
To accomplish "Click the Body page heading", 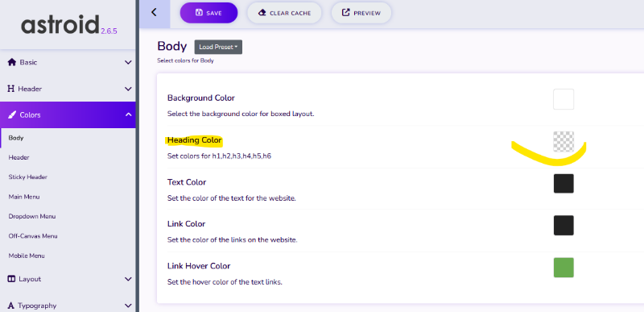I will (x=172, y=46).
